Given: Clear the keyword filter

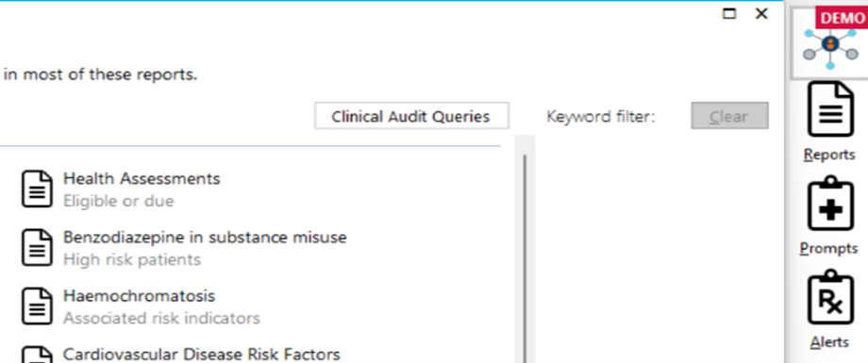Looking at the screenshot, I should coord(729,116).
